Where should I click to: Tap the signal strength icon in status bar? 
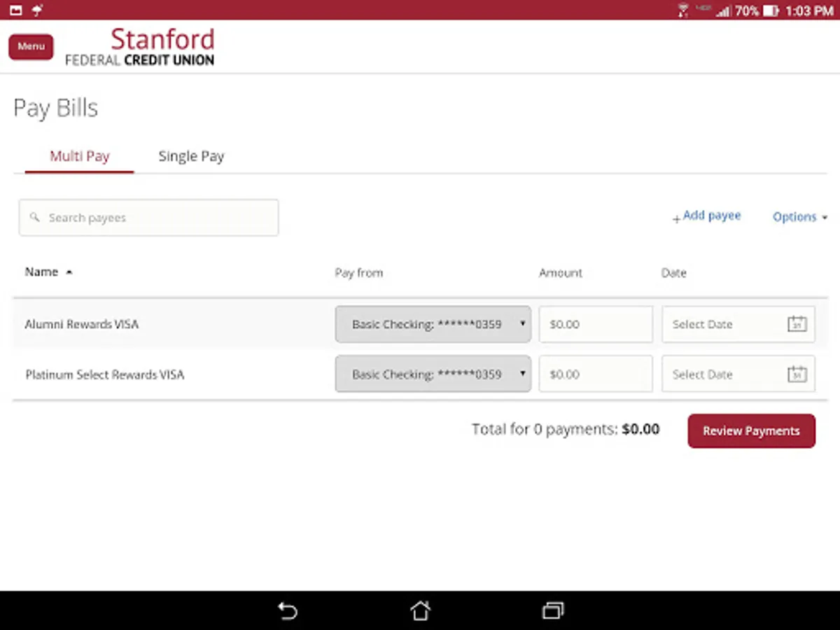(x=723, y=10)
